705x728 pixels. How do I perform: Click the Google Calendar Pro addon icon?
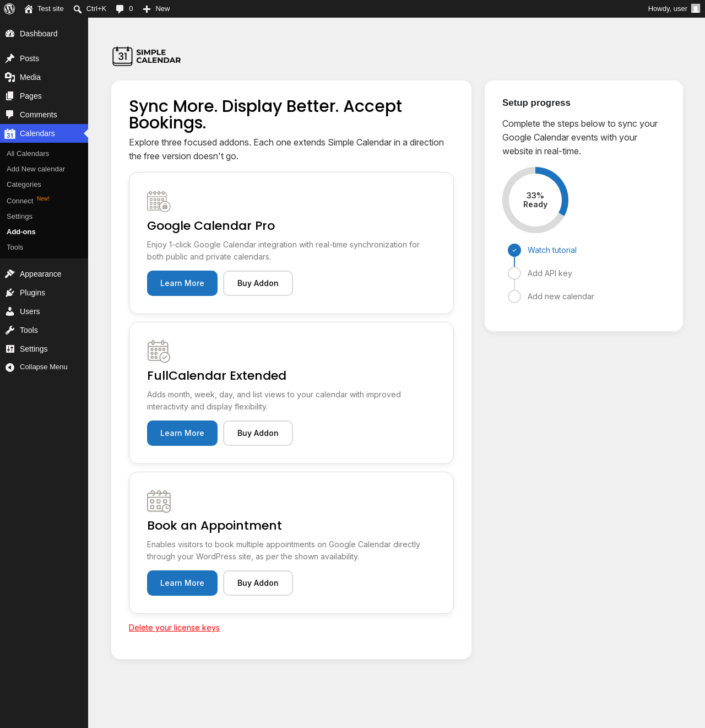coord(159,201)
